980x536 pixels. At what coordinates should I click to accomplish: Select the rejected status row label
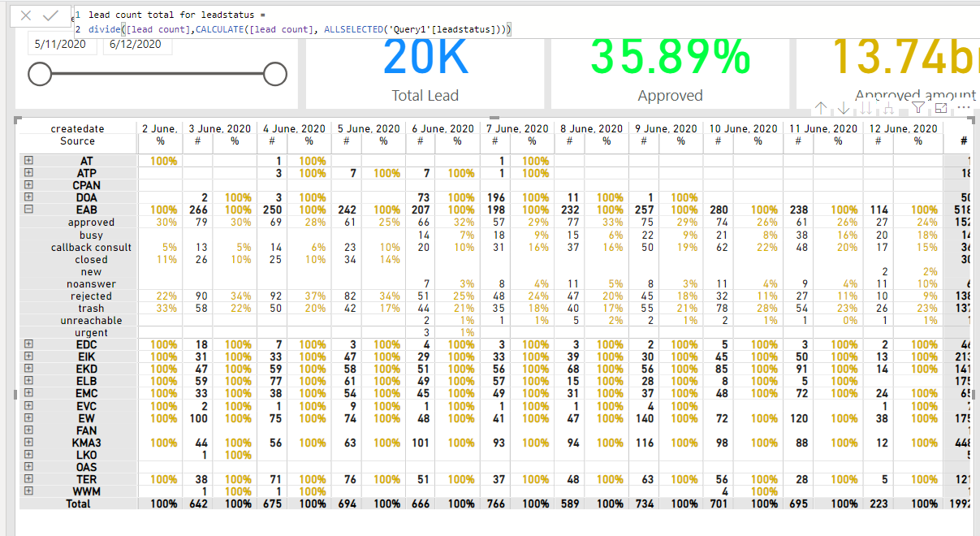coord(91,296)
